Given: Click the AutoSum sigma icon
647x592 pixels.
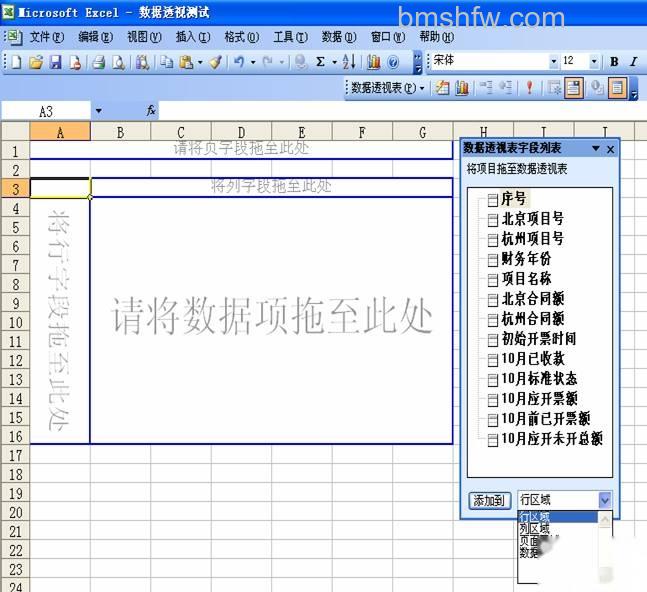Looking at the screenshot, I should coord(320,63).
